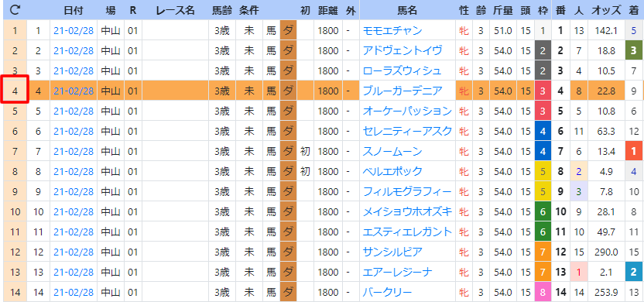Click the orange frame 7 badge for サンシルビア
The image size is (644, 302).
click(543, 252)
